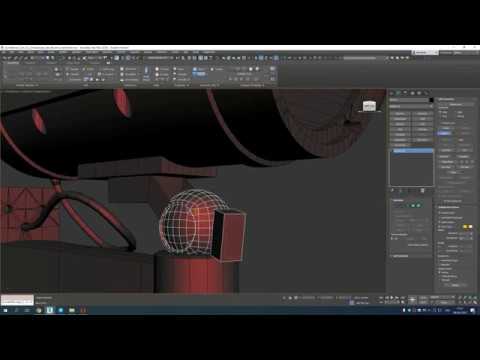Click the Update button under Update Options
The height and width of the screenshot is (360, 480).
[455, 285]
